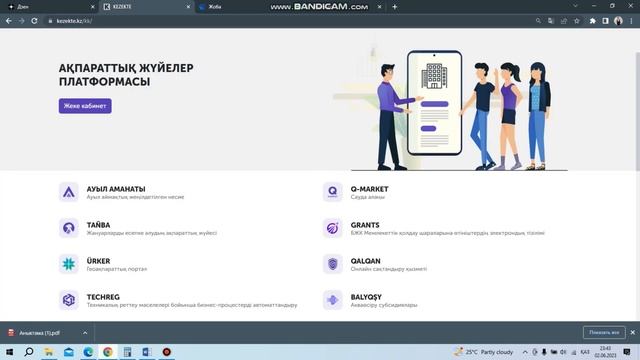Expand the pdf download options chevron
The width and height of the screenshot is (640, 360).
[x=85, y=333]
